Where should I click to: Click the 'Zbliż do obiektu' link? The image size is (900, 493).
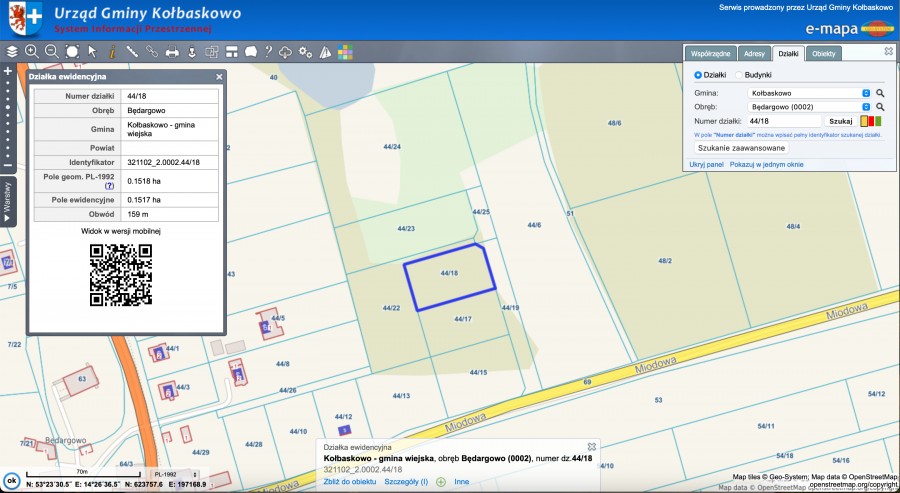(350, 481)
